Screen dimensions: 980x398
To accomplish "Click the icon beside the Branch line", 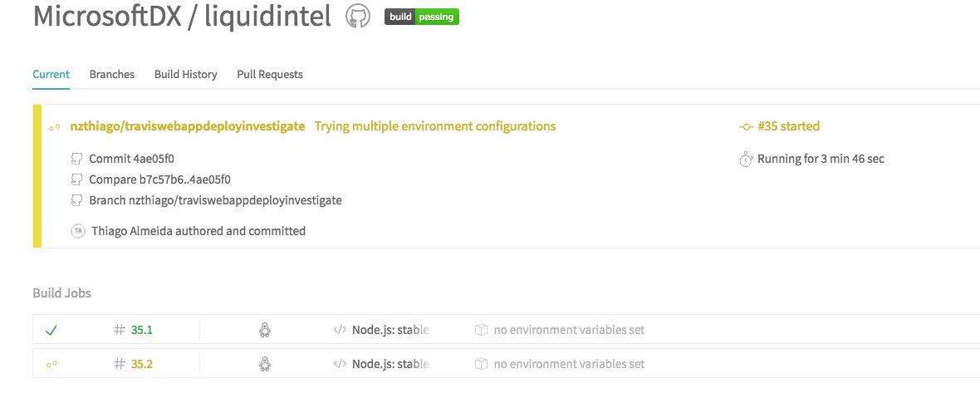I will [77, 200].
